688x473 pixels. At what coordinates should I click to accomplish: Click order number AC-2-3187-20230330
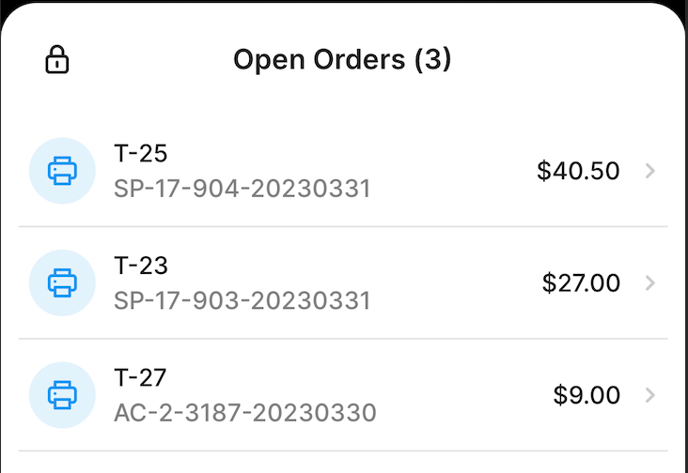pyautogui.click(x=245, y=412)
